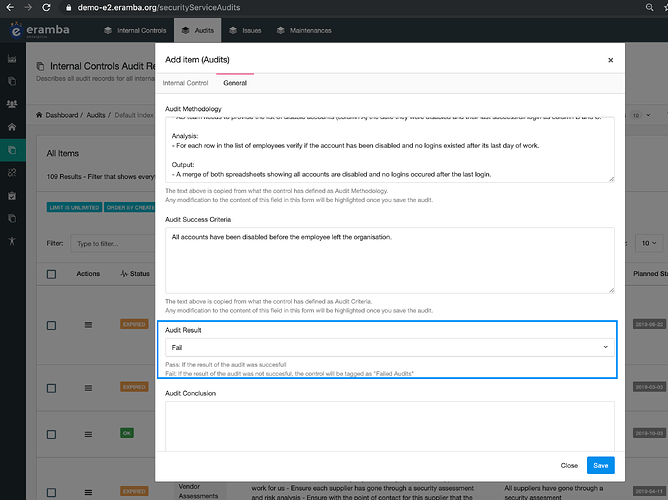Click the browser forward arrow
Image resolution: width=668 pixels, height=500 pixels.
click(x=28, y=8)
